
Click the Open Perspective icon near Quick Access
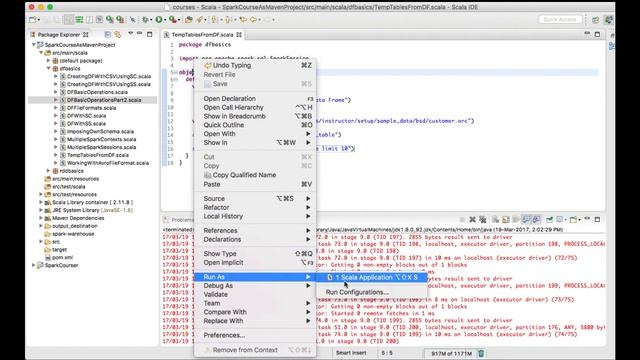[x=596, y=20]
